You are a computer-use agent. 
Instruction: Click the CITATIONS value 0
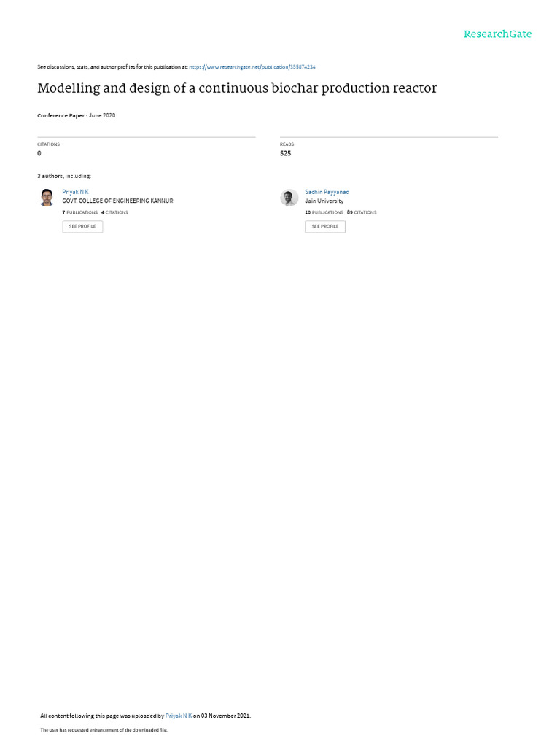pos(39,153)
